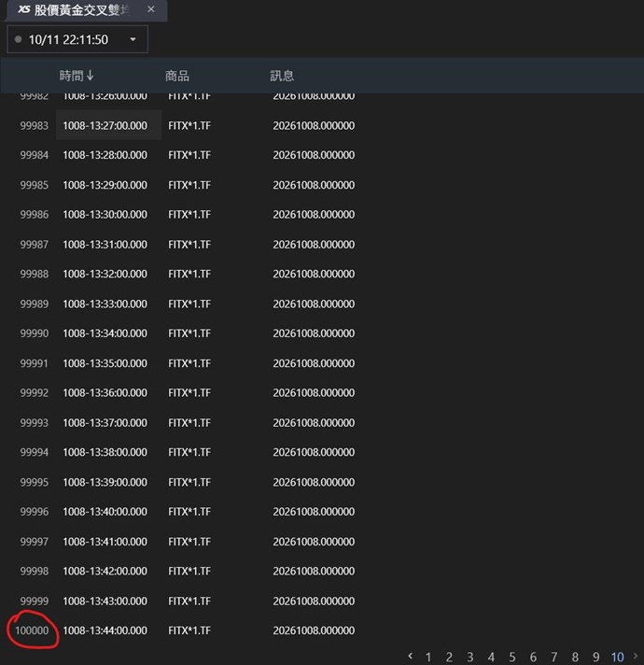Click message 20261008.000000 in row 99995
644x665 pixels.
coord(314,482)
